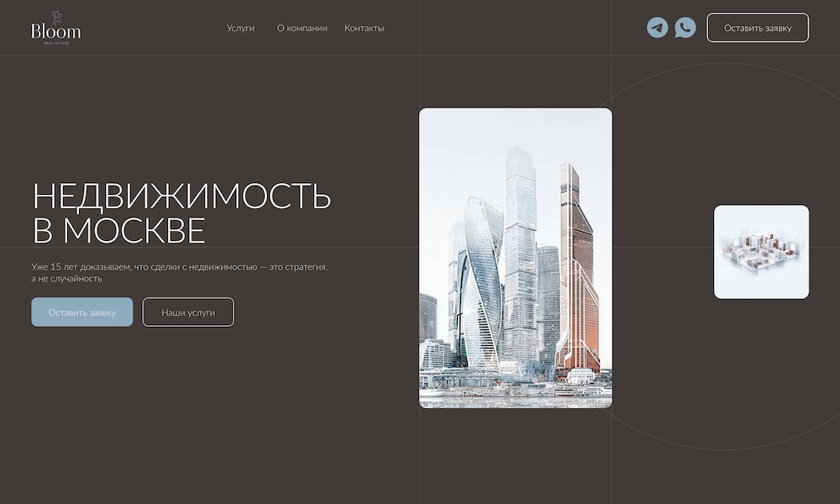Select the 15-year experience tagline text
This screenshot has height=504, width=840.
[181, 273]
